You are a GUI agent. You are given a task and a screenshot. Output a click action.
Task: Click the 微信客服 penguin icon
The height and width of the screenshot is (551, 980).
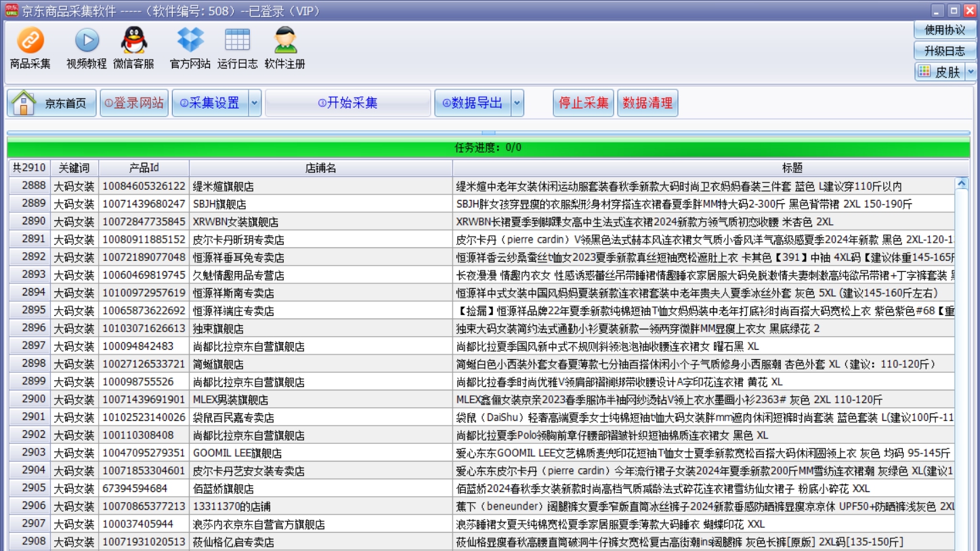(133, 41)
